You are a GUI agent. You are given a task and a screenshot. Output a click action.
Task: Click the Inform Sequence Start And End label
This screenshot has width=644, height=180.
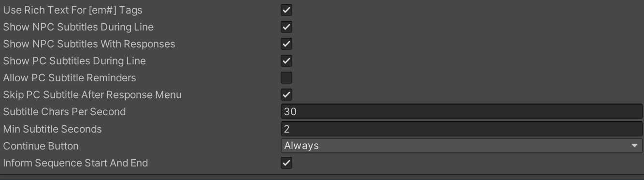coord(75,163)
